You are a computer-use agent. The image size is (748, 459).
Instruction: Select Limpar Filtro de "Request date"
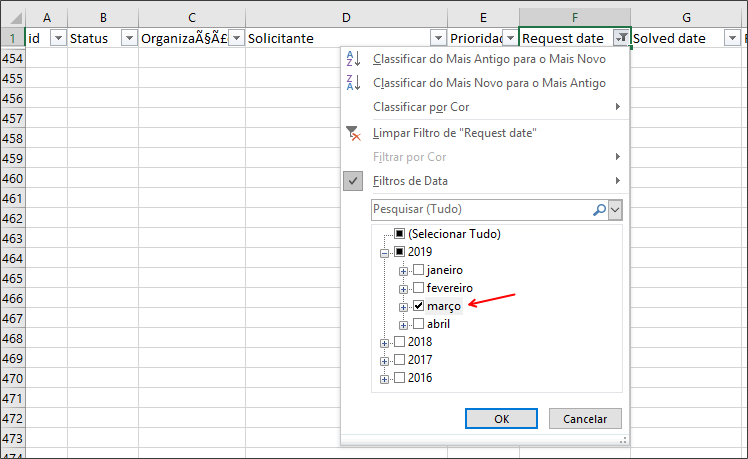tap(485, 133)
